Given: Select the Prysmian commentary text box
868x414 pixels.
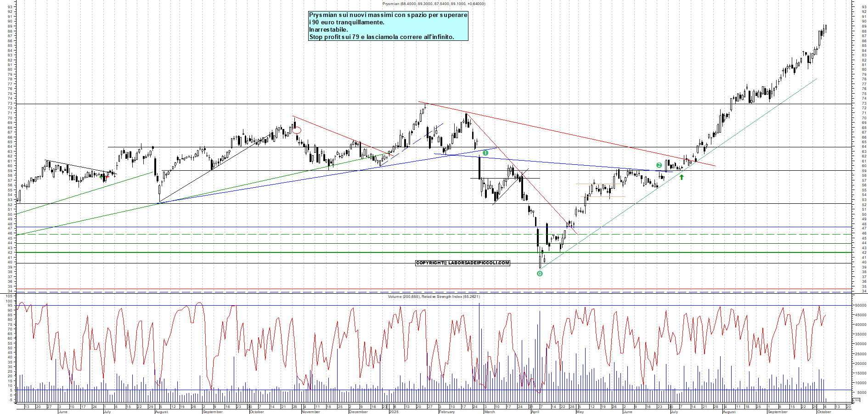Looking at the screenshot, I should (x=388, y=26).
